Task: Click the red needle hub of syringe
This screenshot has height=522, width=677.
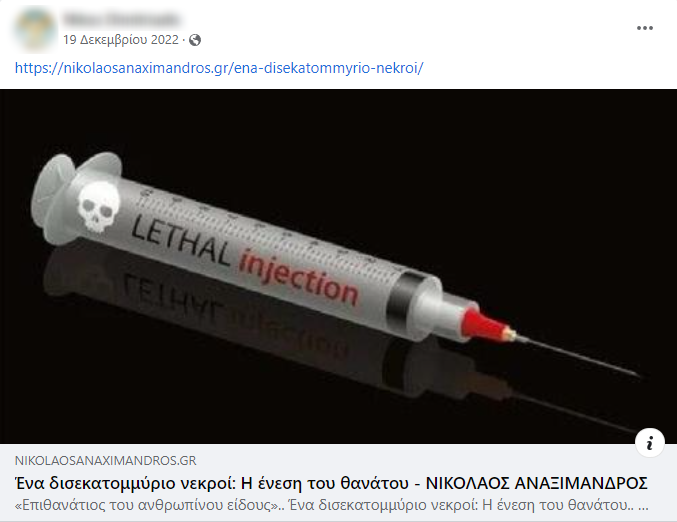Action: 486,325
